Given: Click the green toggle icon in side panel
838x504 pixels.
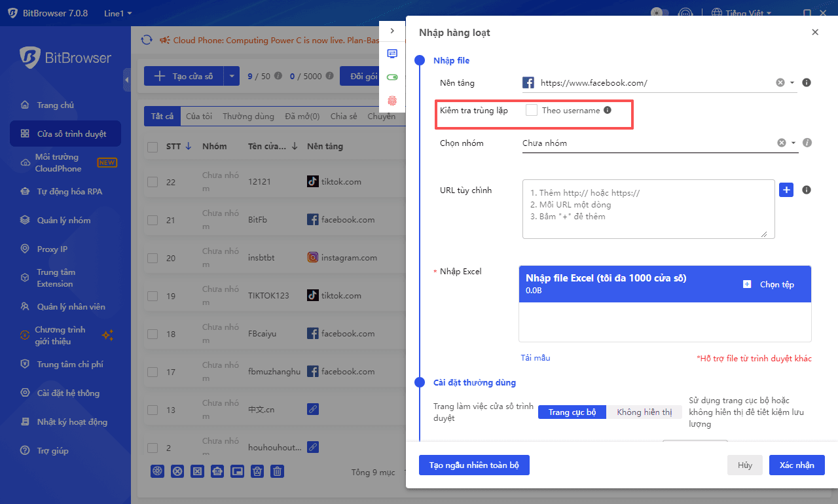Looking at the screenshot, I should (392, 77).
